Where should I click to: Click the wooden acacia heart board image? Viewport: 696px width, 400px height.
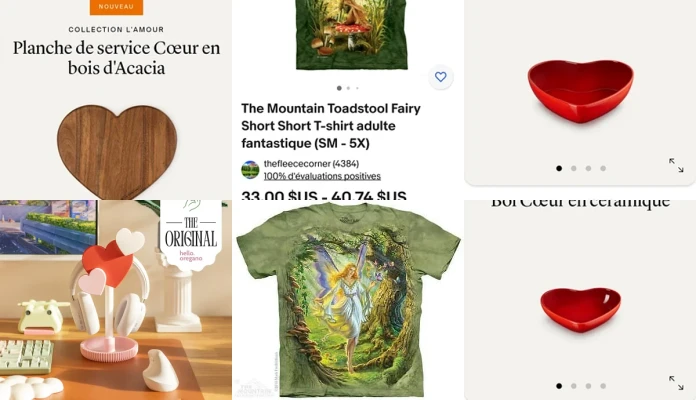(117, 151)
